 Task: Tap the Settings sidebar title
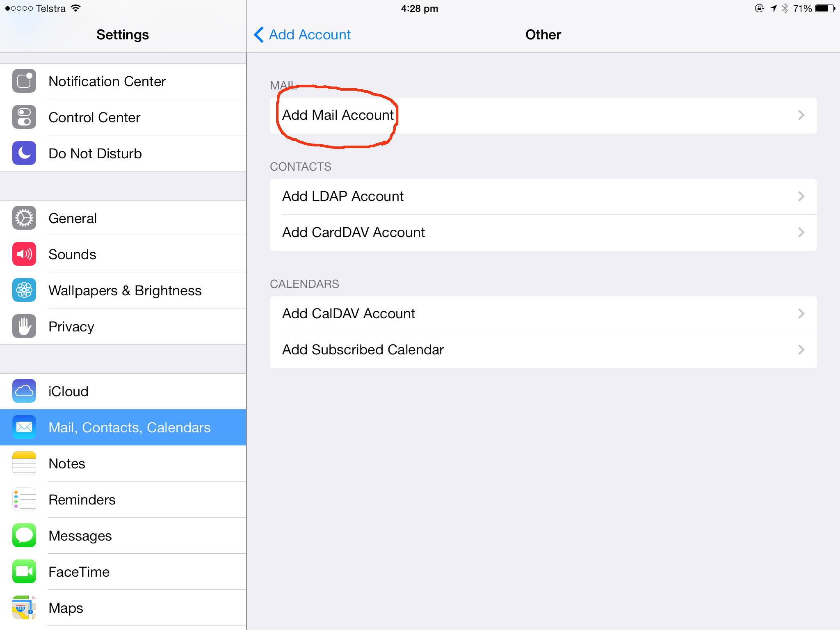tap(123, 35)
